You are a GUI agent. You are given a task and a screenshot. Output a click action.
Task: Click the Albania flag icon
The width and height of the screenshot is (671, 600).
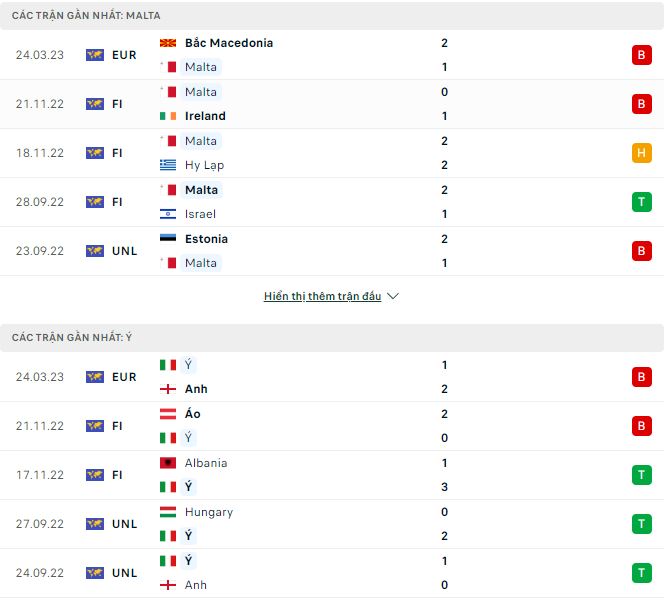click(168, 463)
